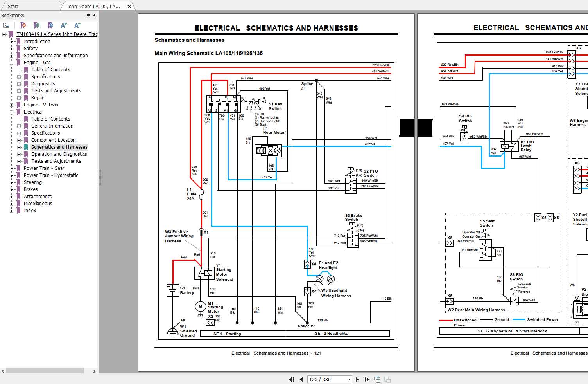The image size is (588, 384).
Task: Open the Introduction bookmark
Action: (37, 41)
